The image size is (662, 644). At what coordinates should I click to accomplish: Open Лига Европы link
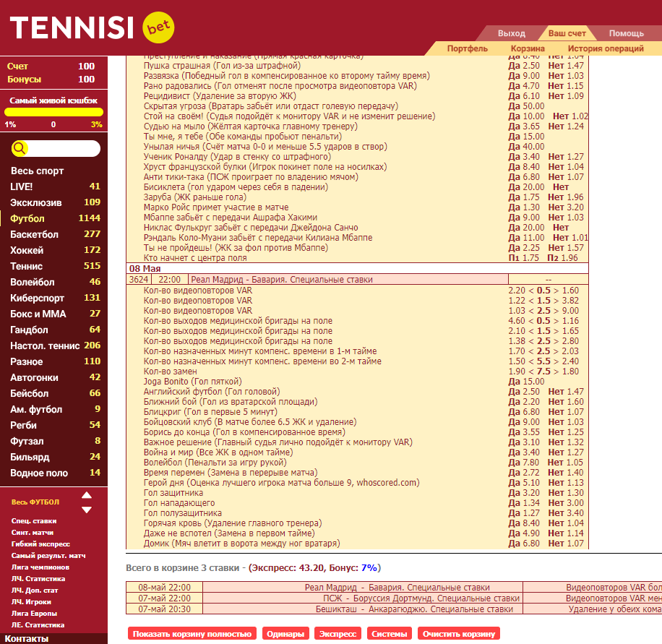(x=34, y=613)
